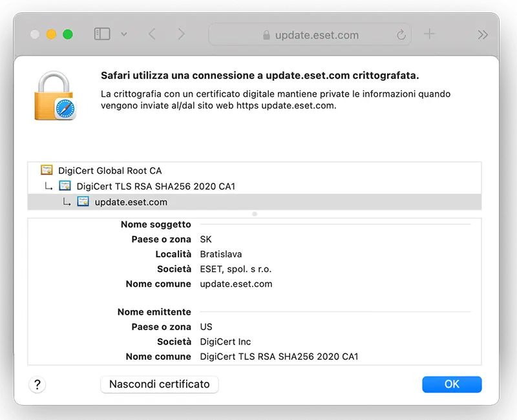Go forward using the forward arrow

[x=182, y=34]
